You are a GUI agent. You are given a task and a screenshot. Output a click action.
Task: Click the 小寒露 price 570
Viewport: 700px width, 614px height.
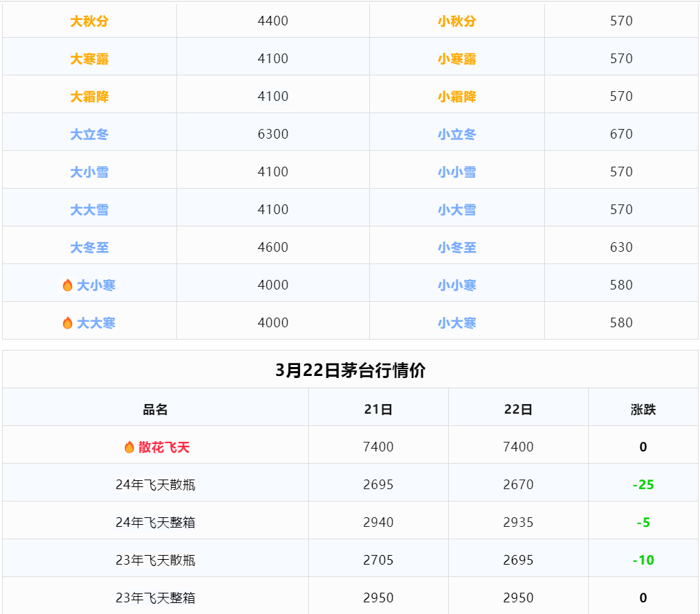(x=622, y=58)
